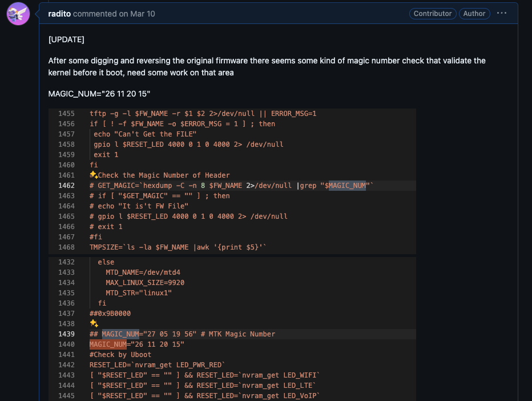Open the 'commented on Mar 10' timestamp link
The height and width of the screenshot is (401, 532).
point(114,14)
